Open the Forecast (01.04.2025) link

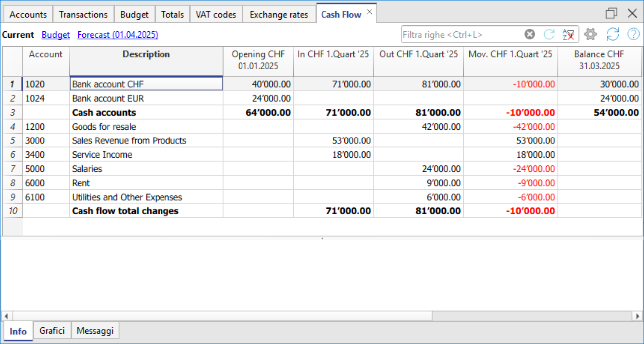click(117, 34)
